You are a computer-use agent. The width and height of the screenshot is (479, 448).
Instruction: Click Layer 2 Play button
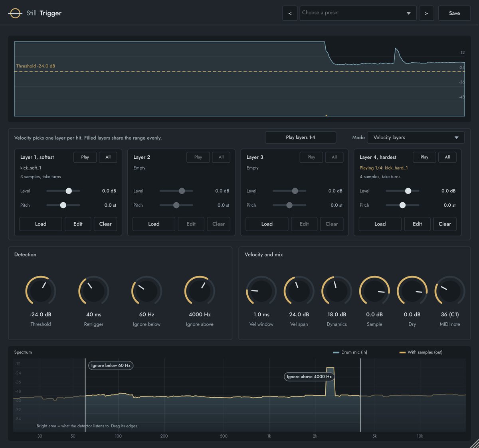click(198, 157)
